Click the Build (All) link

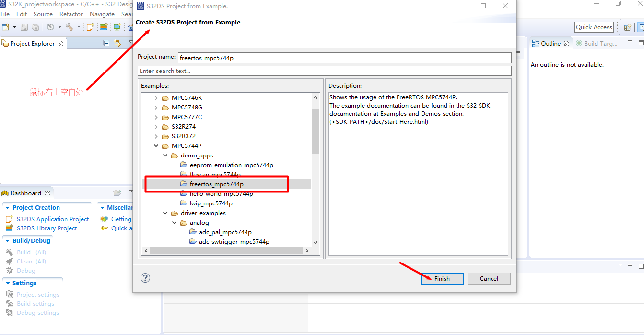click(32, 252)
